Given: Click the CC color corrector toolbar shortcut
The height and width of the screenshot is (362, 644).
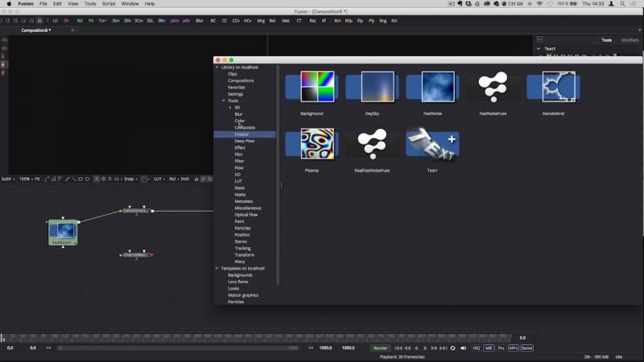Looking at the screenshot, I should 225,21.
